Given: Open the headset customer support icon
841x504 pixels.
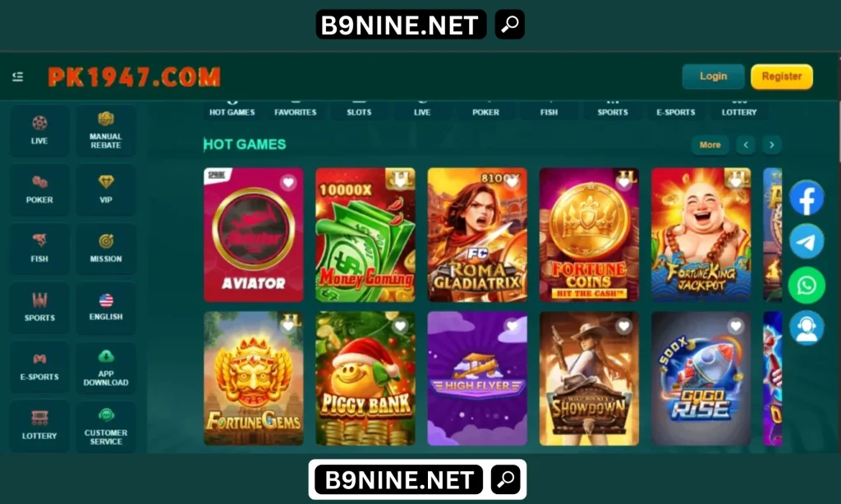Looking at the screenshot, I should click(807, 328).
